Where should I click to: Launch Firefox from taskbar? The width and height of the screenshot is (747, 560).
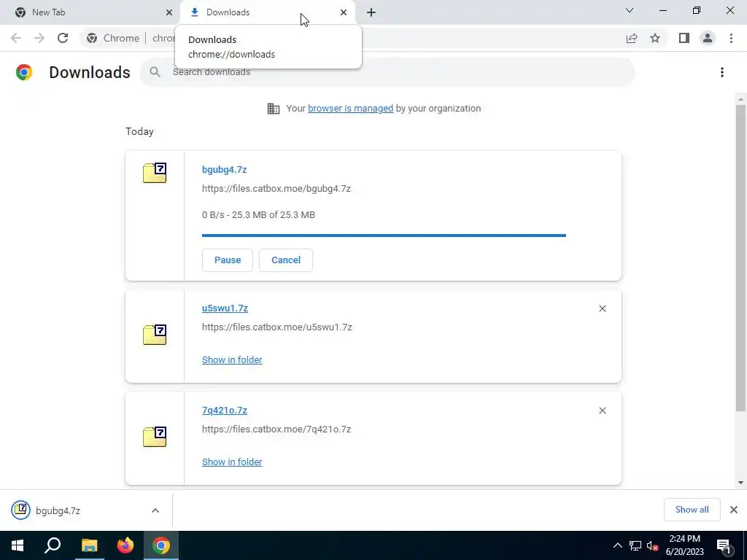125,545
